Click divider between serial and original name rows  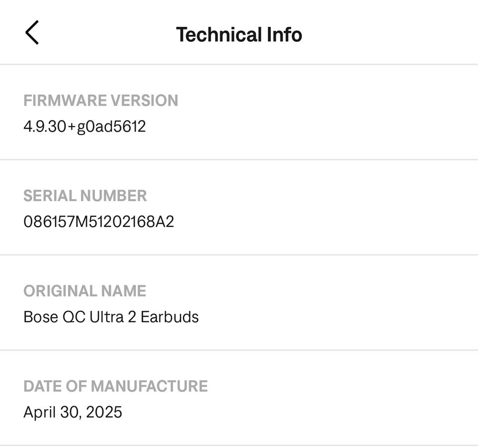click(239, 255)
